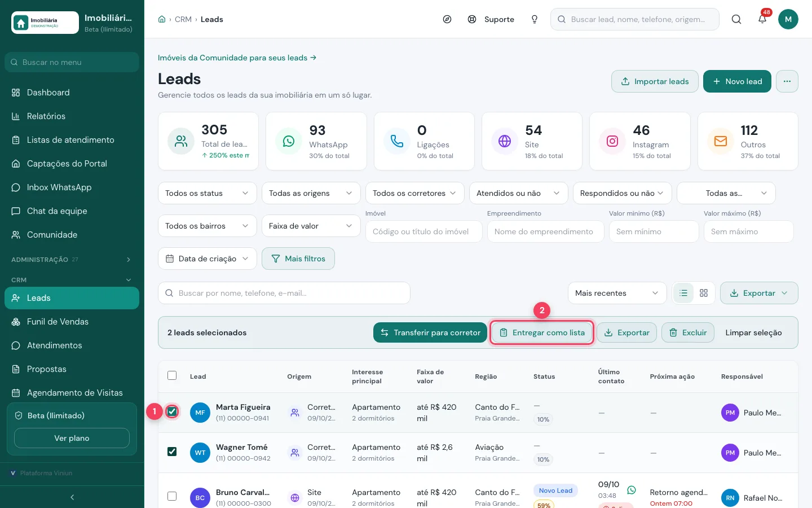Open the three-dot more options button
Viewport: 812px width, 508px height.
(x=787, y=81)
